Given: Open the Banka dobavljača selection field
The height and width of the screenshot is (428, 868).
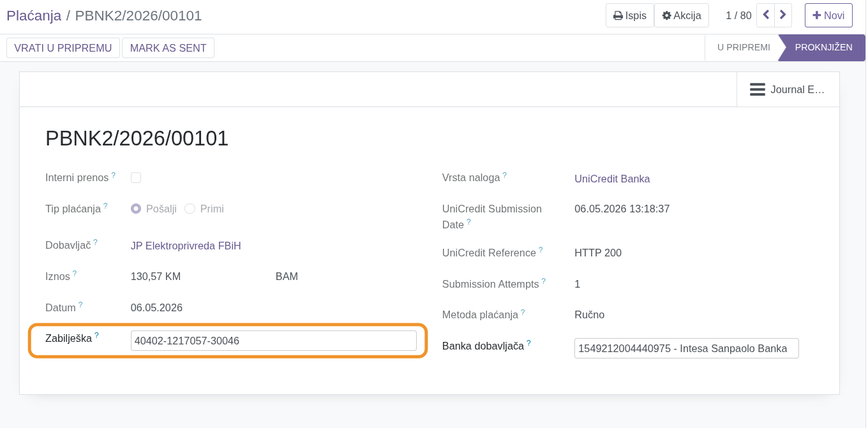Looking at the screenshot, I should pos(687,348).
